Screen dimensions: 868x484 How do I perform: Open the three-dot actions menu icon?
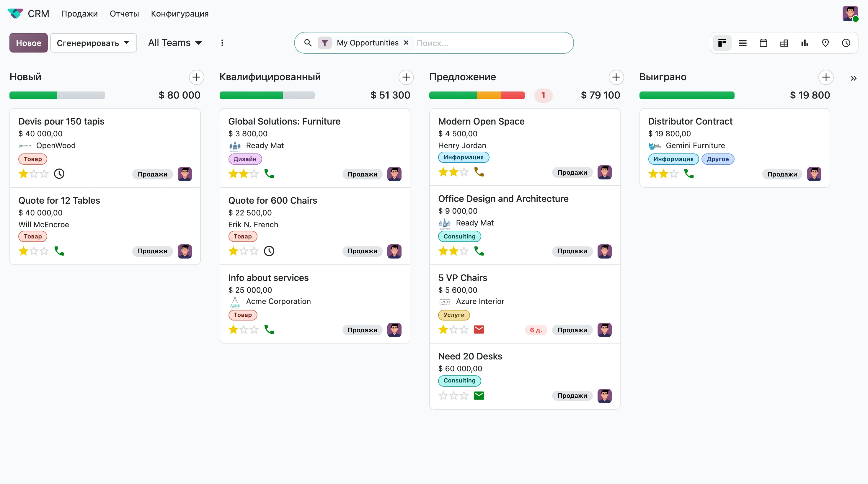222,43
